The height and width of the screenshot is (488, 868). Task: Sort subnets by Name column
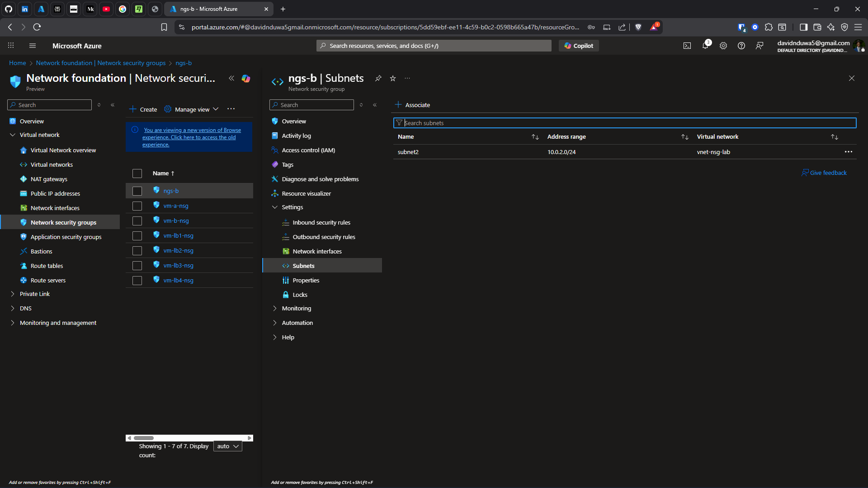(x=535, y=137)
